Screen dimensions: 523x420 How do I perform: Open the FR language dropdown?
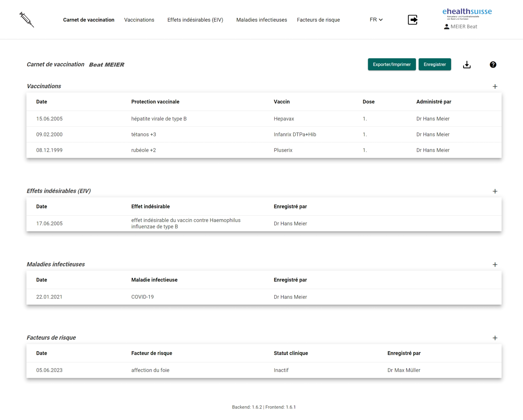376,20
